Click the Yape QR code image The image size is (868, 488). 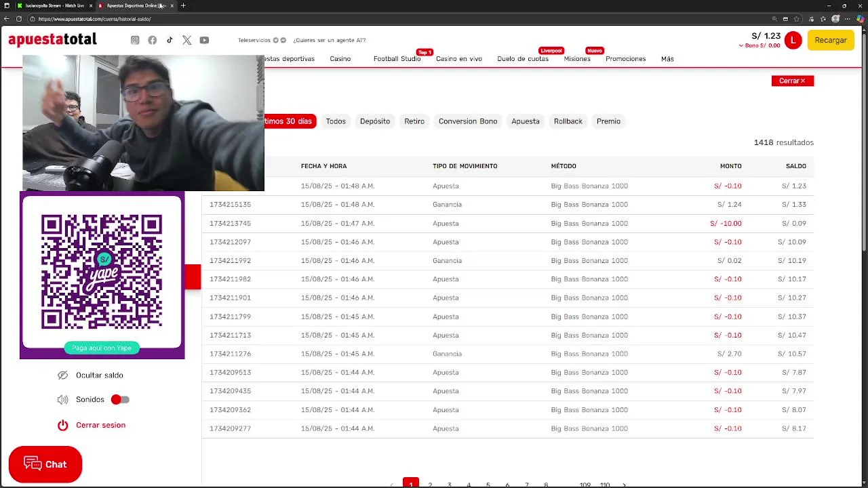pyautogui.click(x=102, y=271)
